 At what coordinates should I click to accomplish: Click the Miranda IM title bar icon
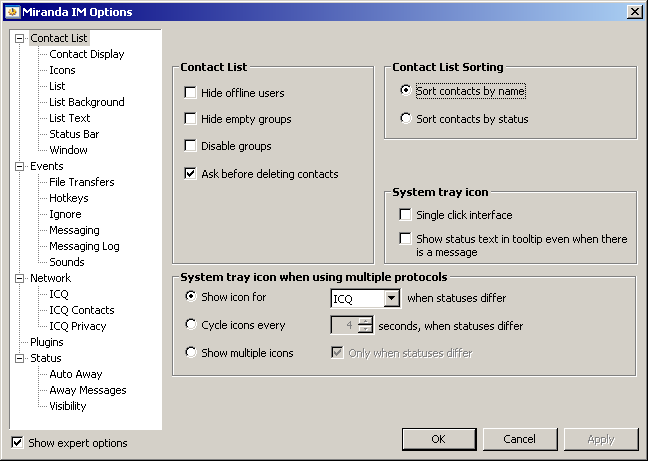coord(12,12)
